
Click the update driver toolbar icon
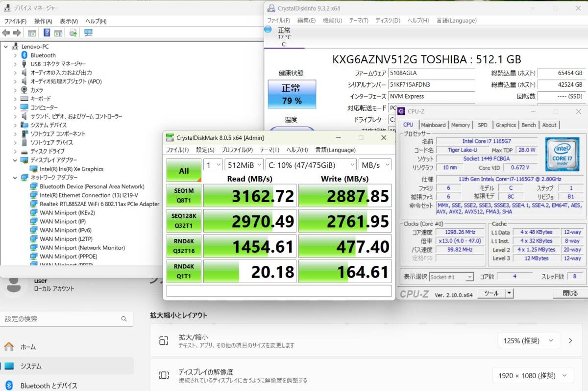[73, 33]
